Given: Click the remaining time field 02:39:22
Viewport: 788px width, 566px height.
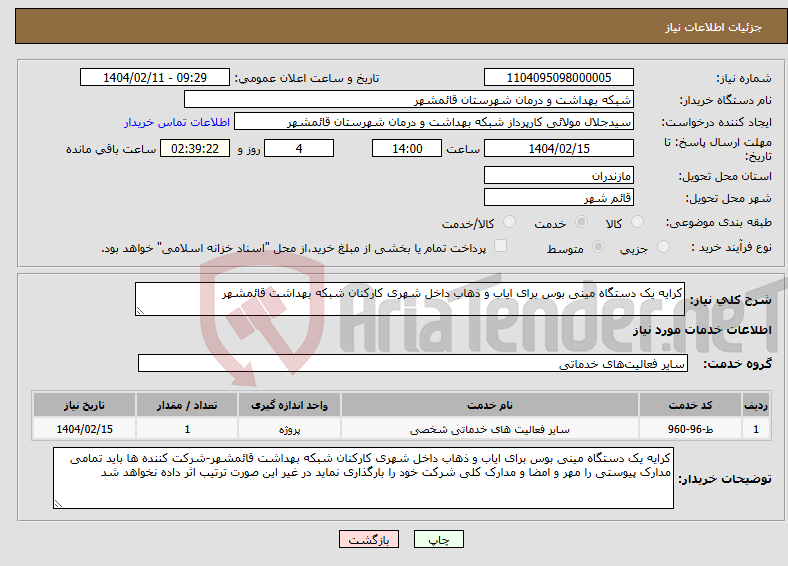Looking at the screenshot, I should pyautogui.click(x=195, y=148).
